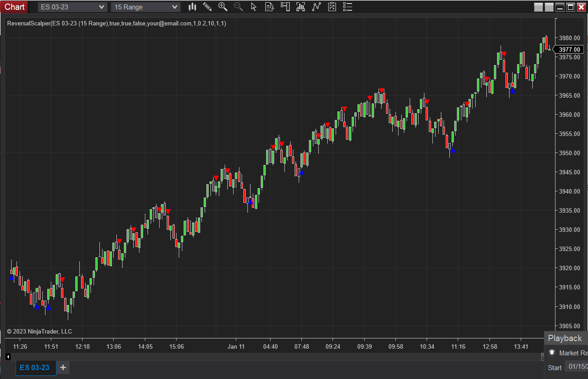Screen dimensions: 588x379
Task: Click the Chart title menu button
Action: (x=15, y=7)
